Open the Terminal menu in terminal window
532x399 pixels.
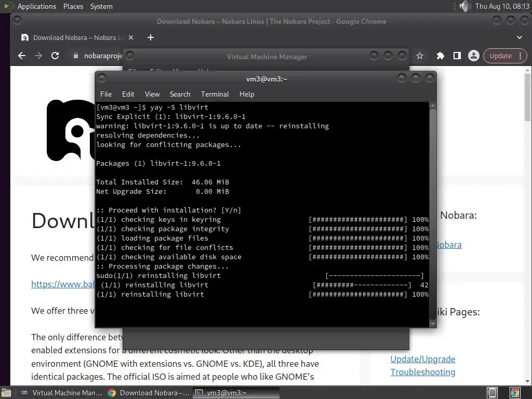point(215,94)
